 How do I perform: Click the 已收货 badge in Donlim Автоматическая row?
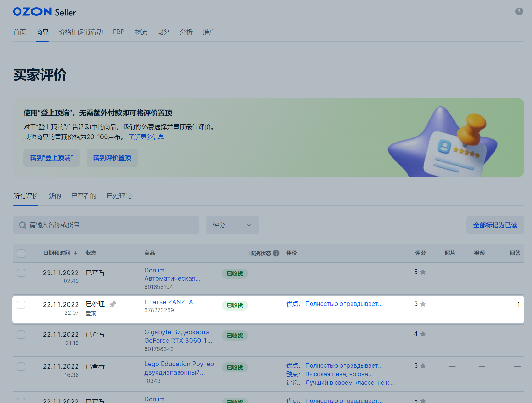(x=235, y=274)
